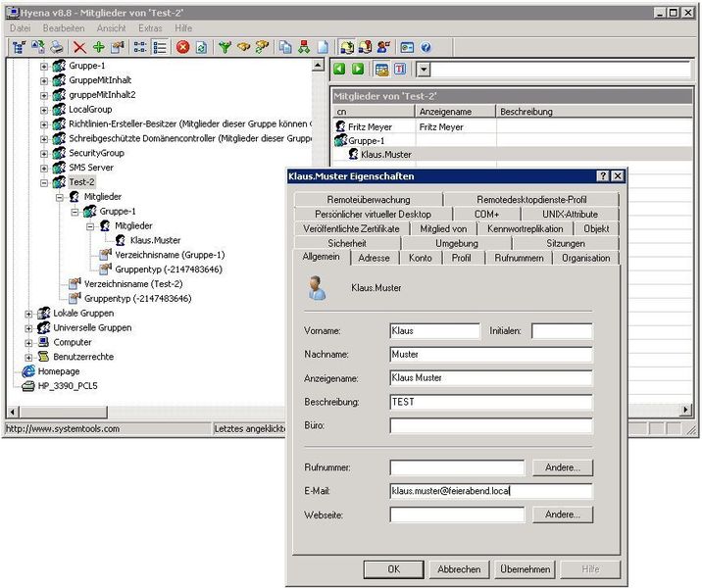
Task: Click the T text icon in right pane
Action: coord(400,69)
